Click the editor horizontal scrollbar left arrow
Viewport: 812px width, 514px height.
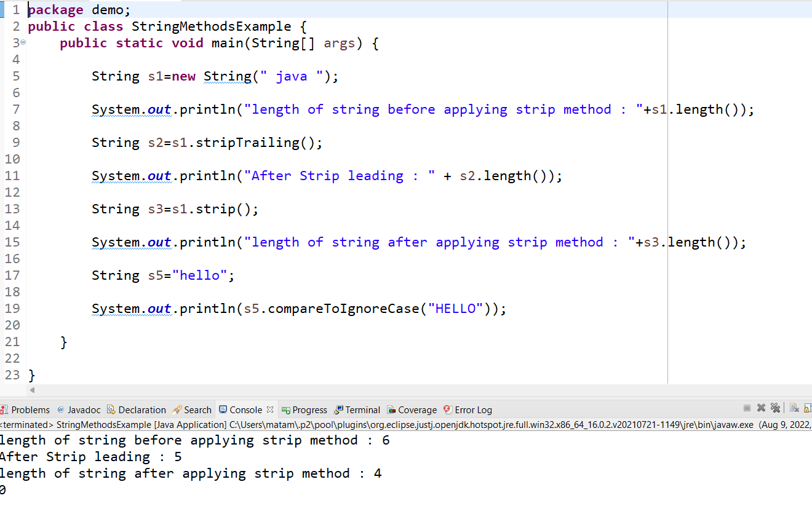pyautogui.click(x=32, y=390)
